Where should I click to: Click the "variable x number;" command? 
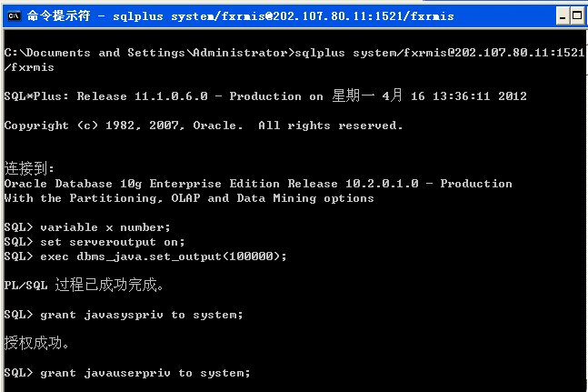(x=105, y=227)
